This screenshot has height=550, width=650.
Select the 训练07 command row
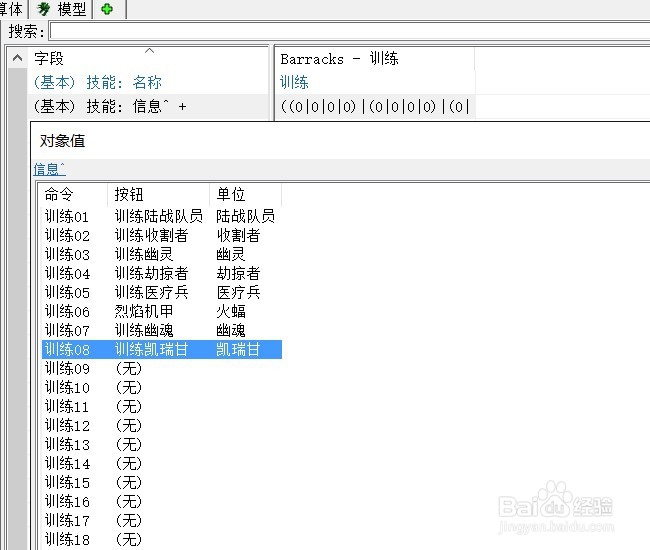click(67, 331)
